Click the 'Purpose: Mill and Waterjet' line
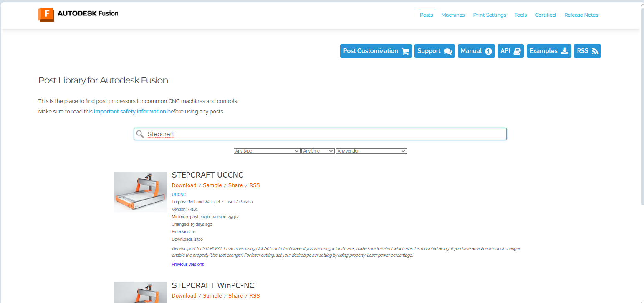This screenshot has height=303, width=644. click(x=212, y=202)
